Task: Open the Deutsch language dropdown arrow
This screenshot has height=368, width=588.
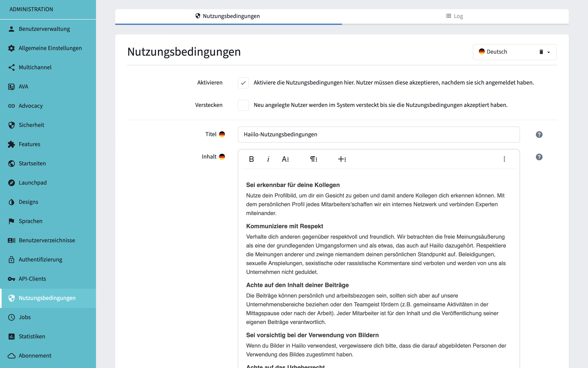Action: point(549,52)
